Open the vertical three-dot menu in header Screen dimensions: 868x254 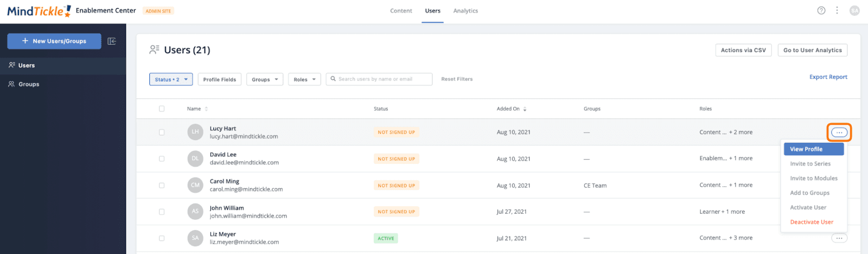click(837, 10)
